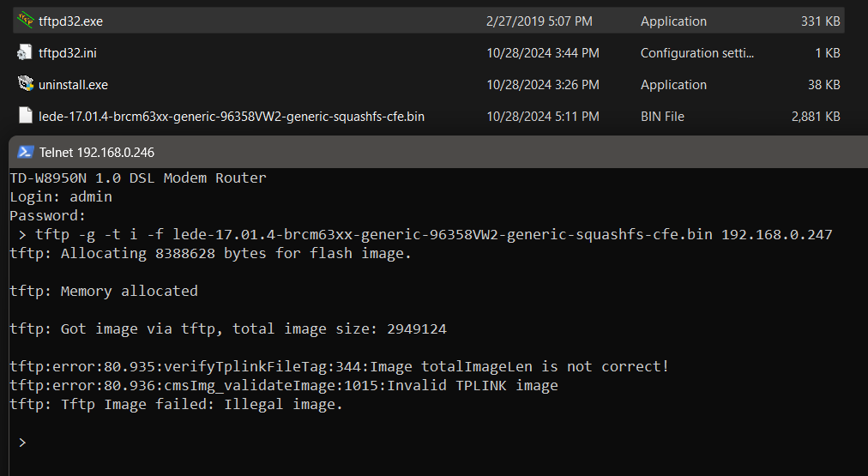
Task: Select the uninstall.exe installer icon
Action: click(26, 84)
